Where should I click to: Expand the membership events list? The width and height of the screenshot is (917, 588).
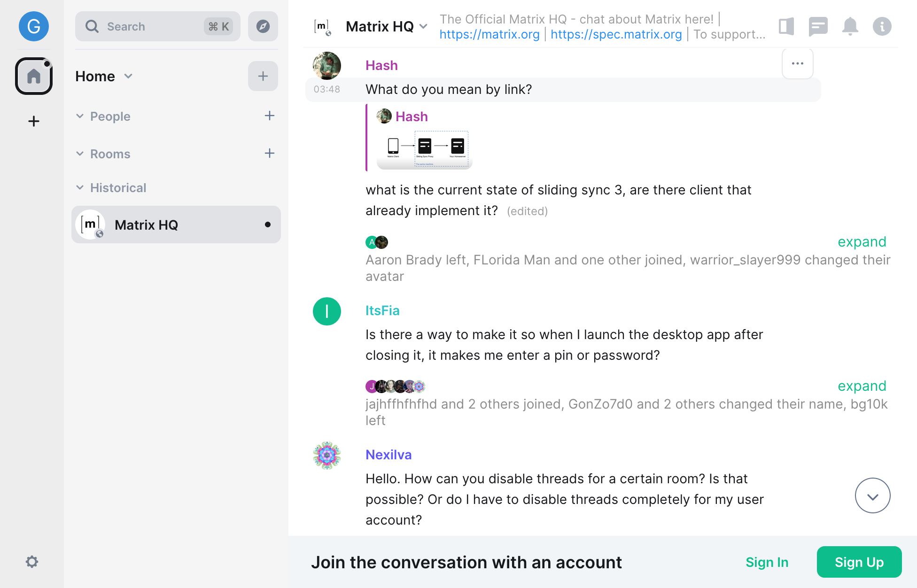coord(862,241)
